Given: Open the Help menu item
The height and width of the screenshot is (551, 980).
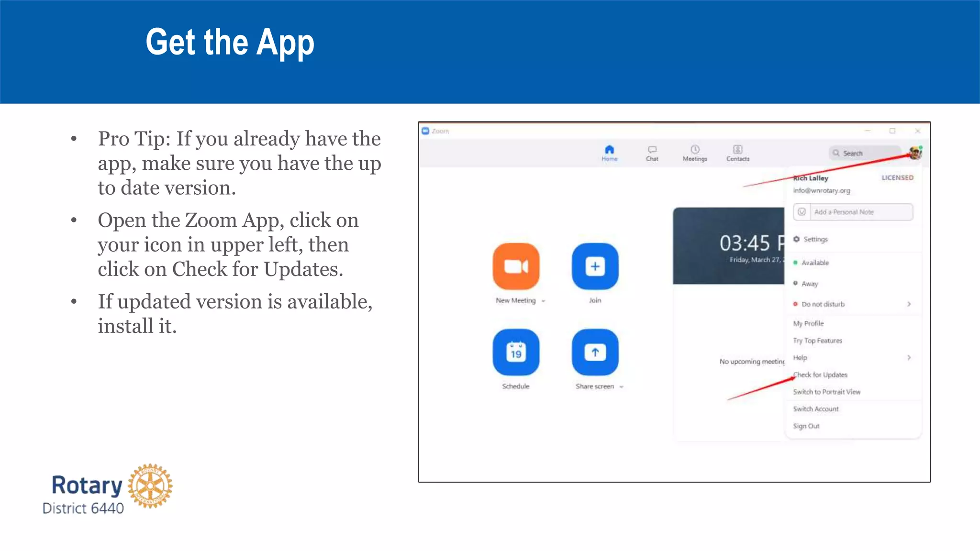Looking at the screenshot, I should click(800, 358).
